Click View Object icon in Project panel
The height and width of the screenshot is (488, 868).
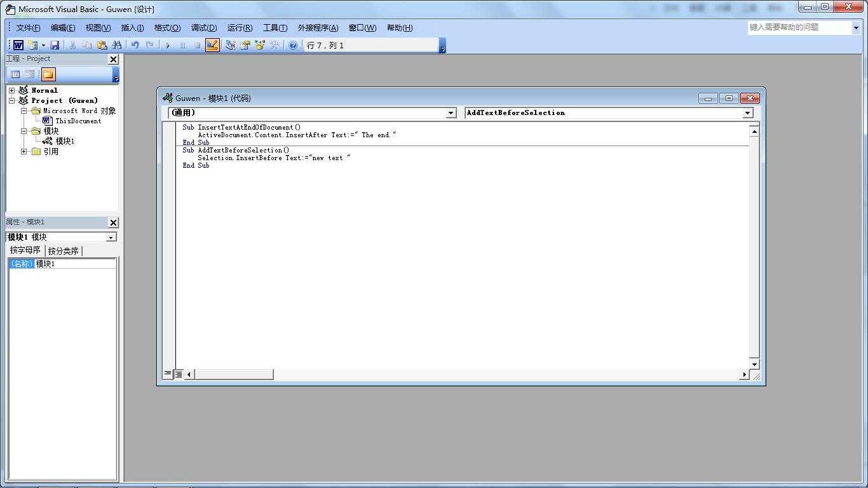tap(29, 74)
